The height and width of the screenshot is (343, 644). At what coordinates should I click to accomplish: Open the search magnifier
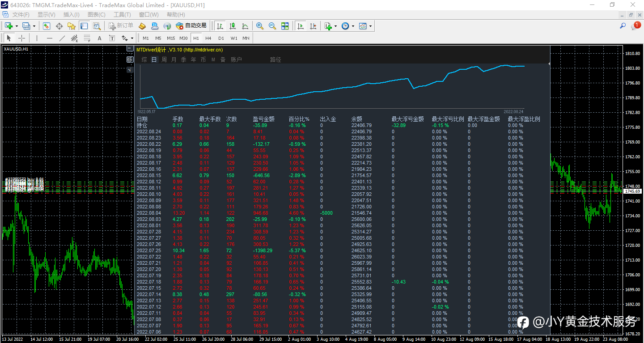(623, 26)
